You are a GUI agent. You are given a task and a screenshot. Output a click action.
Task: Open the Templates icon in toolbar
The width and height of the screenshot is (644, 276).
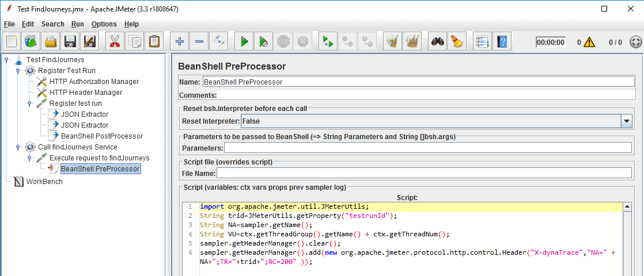tap(31, 41)
